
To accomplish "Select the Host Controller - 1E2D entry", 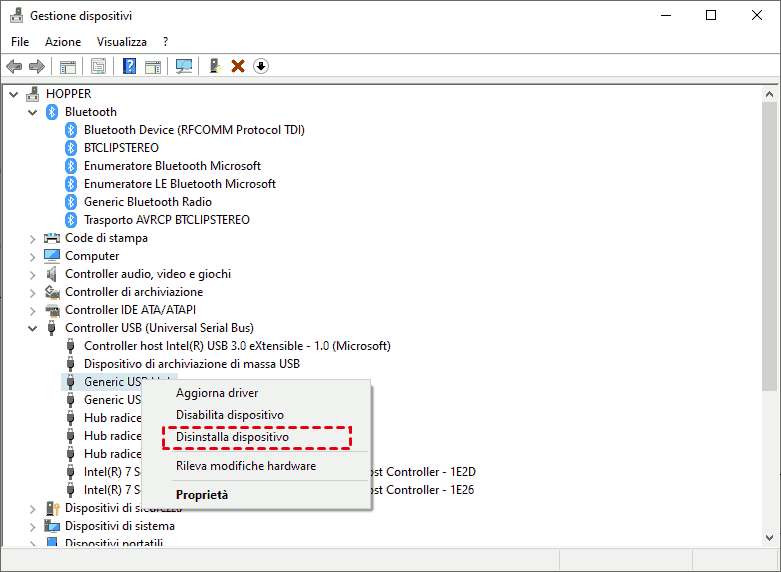I will (x=423, y=472).
